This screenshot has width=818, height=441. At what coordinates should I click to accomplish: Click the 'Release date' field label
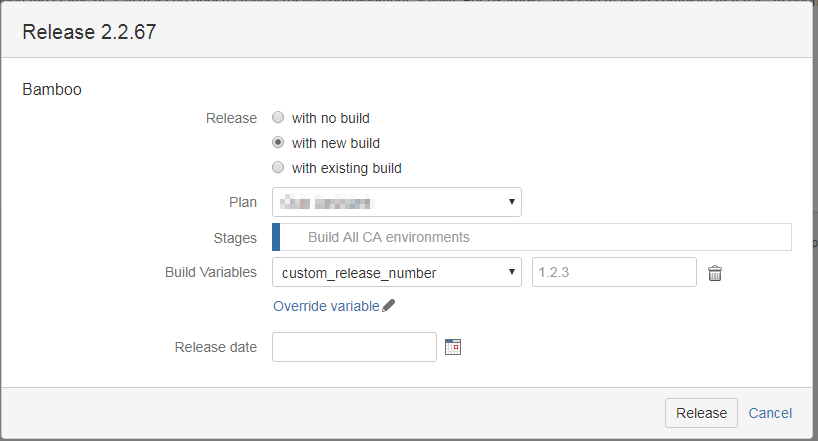pyautogui.click(x=215, y=347)
